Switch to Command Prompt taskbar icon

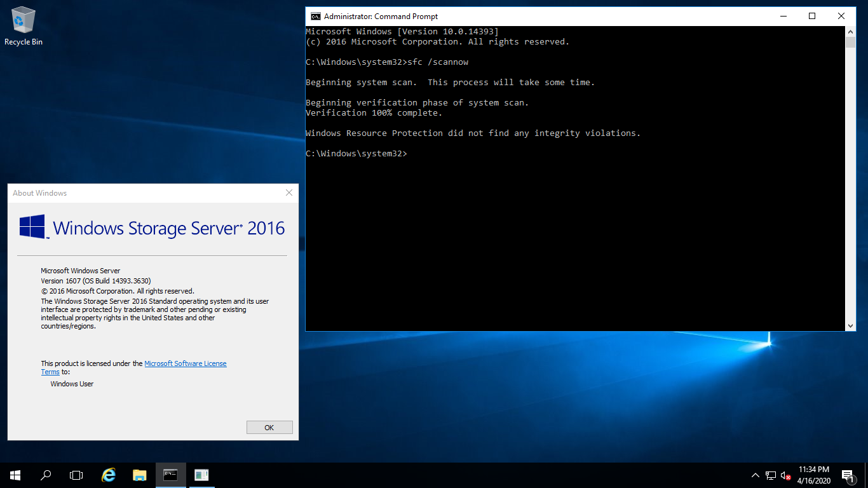click(x=170, y=475)
